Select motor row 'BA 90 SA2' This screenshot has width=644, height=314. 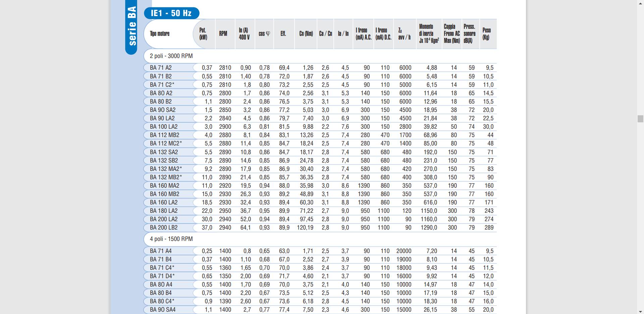click(320, 110)
